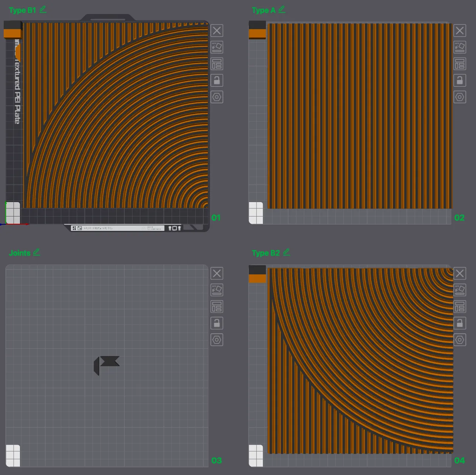Auto-orient objects on the Type A plate

point(459,47)
